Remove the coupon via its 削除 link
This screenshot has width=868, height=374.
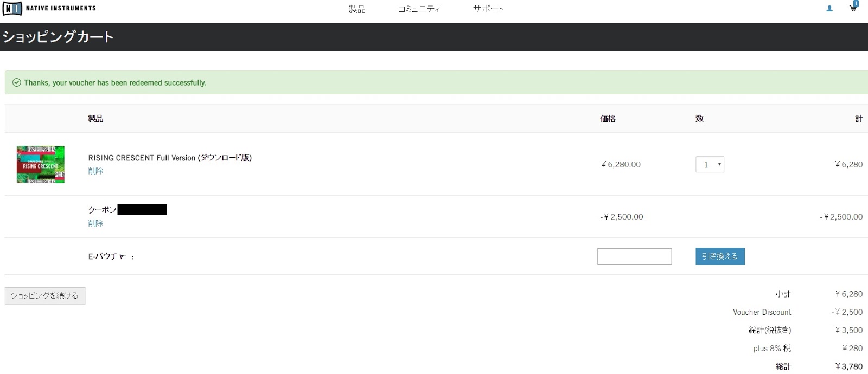[95, 223]
